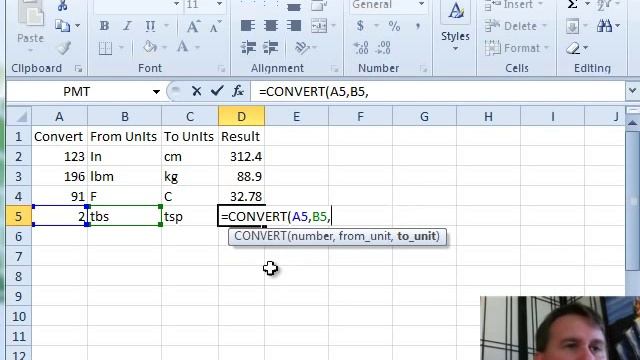Increase font size with Grow Font
Screen dimensions: 640x360
[192, 26]
